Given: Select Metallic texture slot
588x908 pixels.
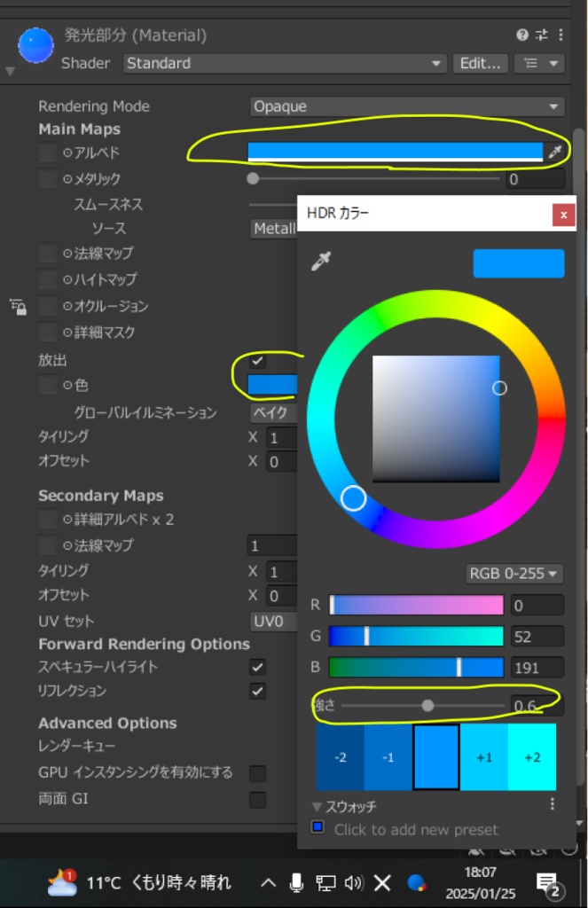Looking at the screenshot, I should (48, 178).
